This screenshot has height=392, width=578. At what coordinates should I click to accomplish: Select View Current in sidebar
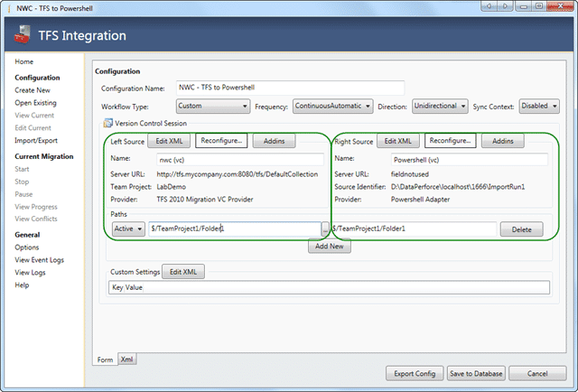coord(34,116)
